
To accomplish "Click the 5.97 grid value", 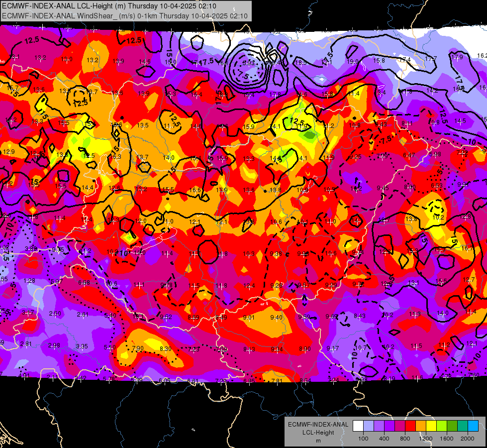I will coord(57,282).
